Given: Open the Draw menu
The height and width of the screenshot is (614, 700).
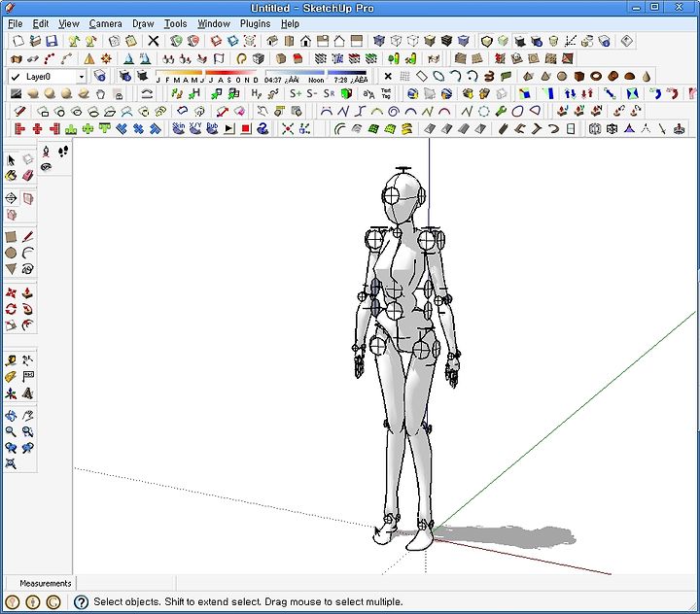Looking at the screenshot, I should [x=143, y=23].
